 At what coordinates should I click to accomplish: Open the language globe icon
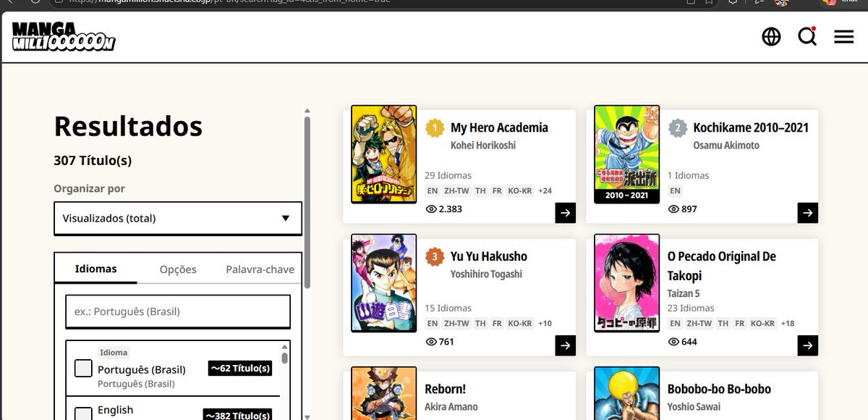tap(771, 36)
